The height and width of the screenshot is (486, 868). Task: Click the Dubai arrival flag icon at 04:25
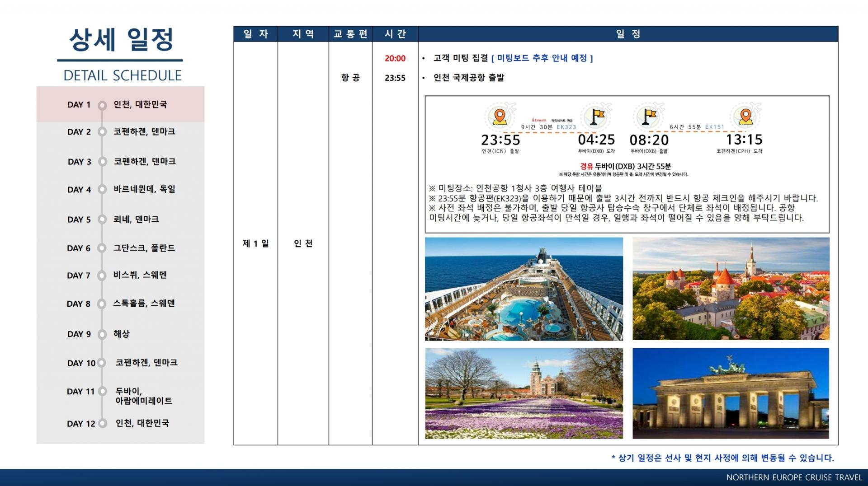[597, 117]
